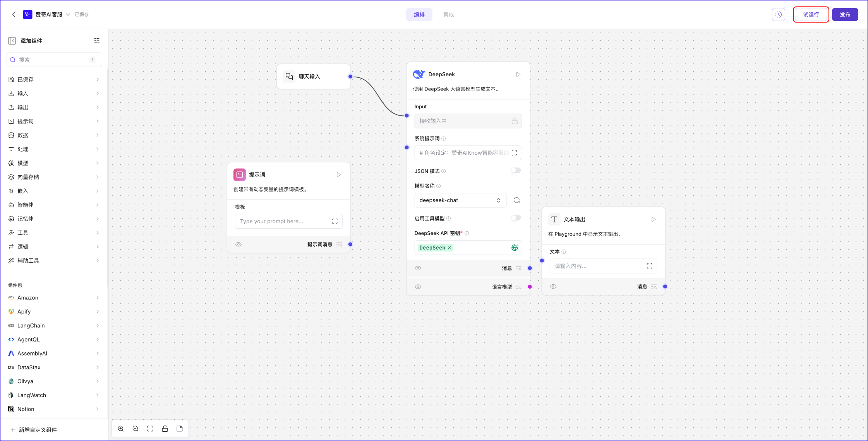Click the 发布 button
Screen dimensions: 868x441
click(x=845, y=14)
